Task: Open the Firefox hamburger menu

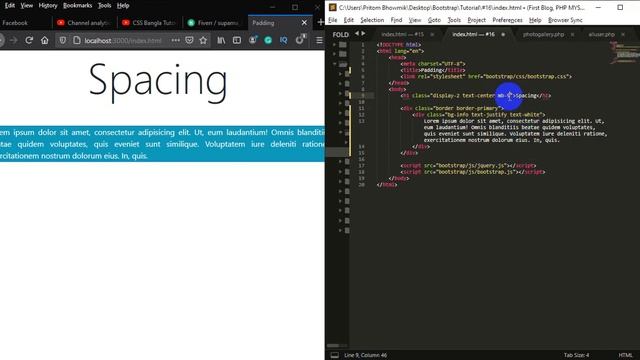Action: pos(319,40)
